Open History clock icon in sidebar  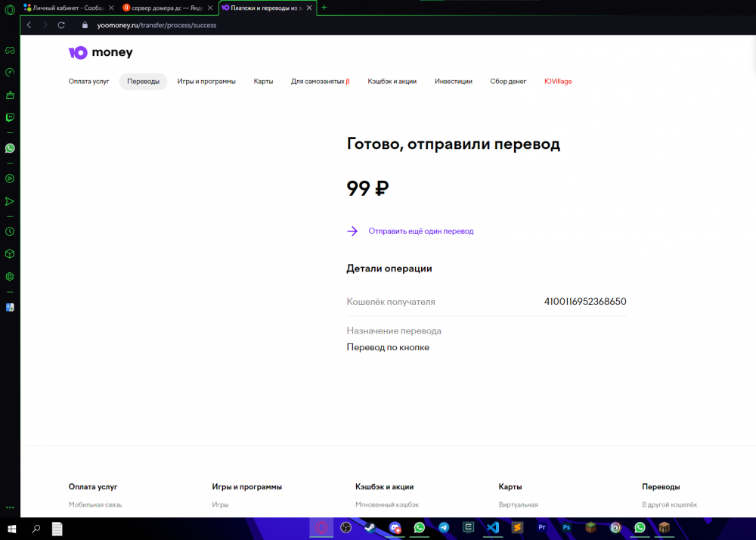(x=10, y=231)
